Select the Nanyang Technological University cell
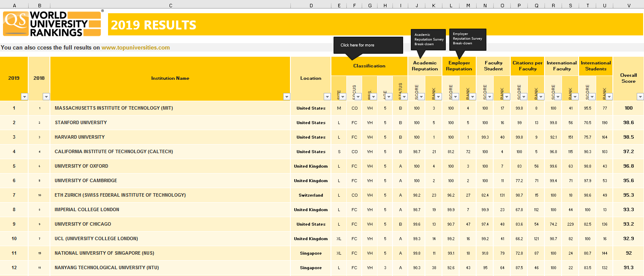The image size is (644, 276). (170, 268)
